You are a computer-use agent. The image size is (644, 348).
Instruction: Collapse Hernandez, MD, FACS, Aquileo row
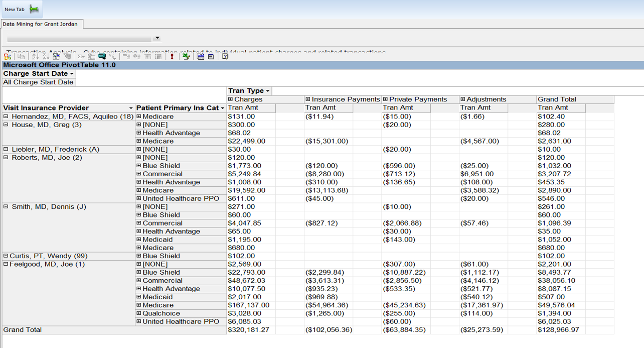[x=6, y=117]
